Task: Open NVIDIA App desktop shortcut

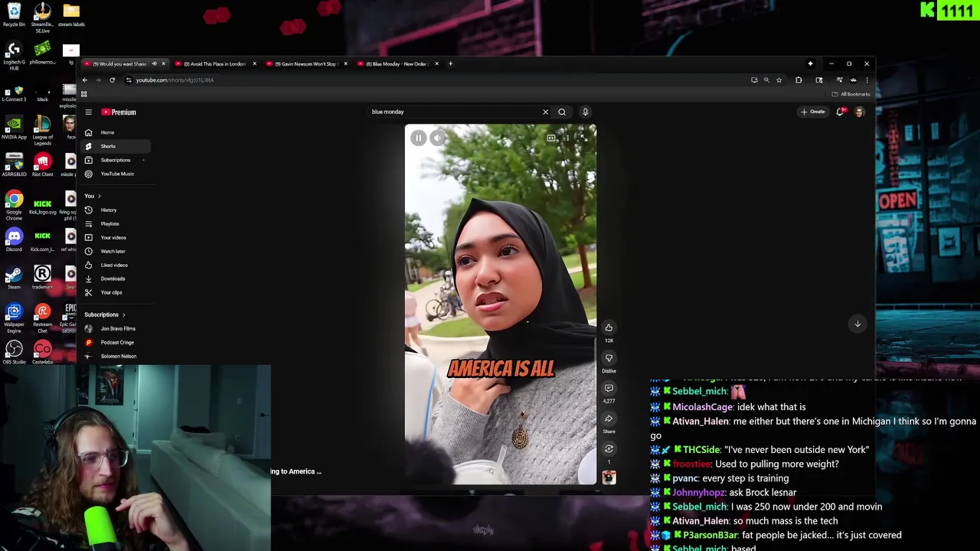Action: click(x=14, y=127)
